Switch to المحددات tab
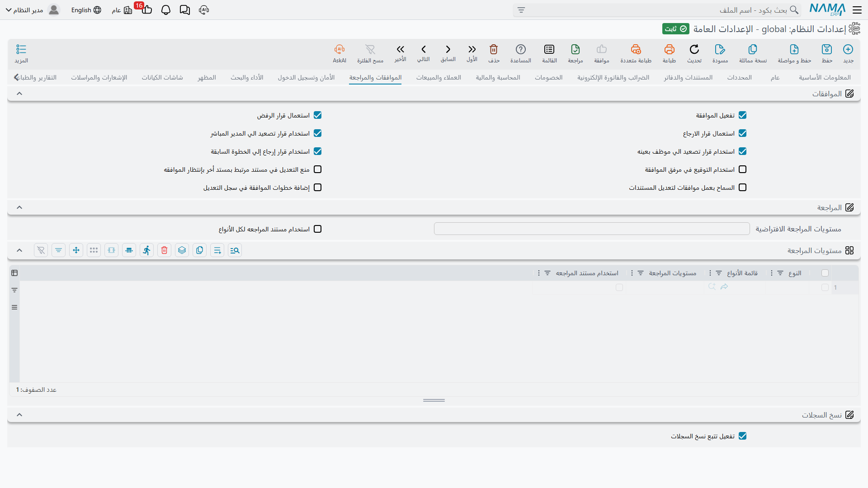This screenshot has height=488, width=868. pos(740,77)
